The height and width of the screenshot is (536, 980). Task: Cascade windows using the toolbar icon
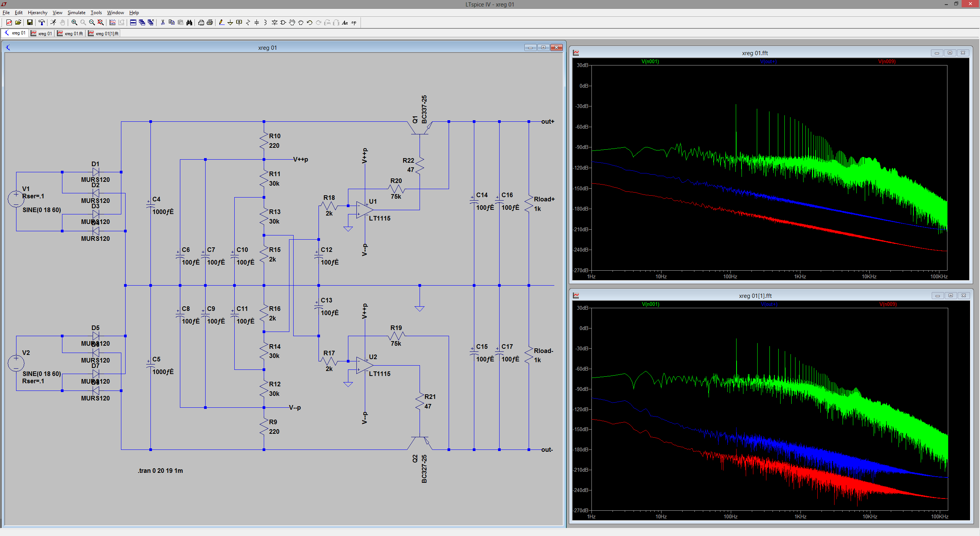142,23
